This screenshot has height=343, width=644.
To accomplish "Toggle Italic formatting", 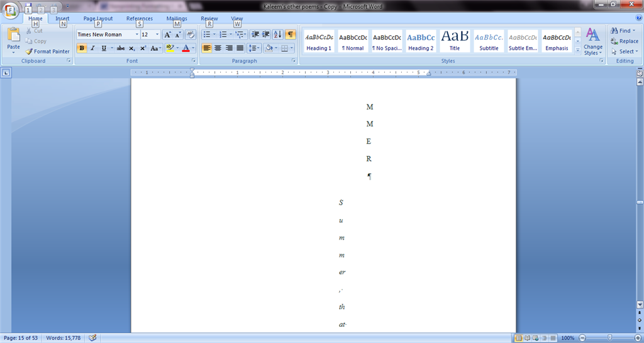I will (93, 48).
